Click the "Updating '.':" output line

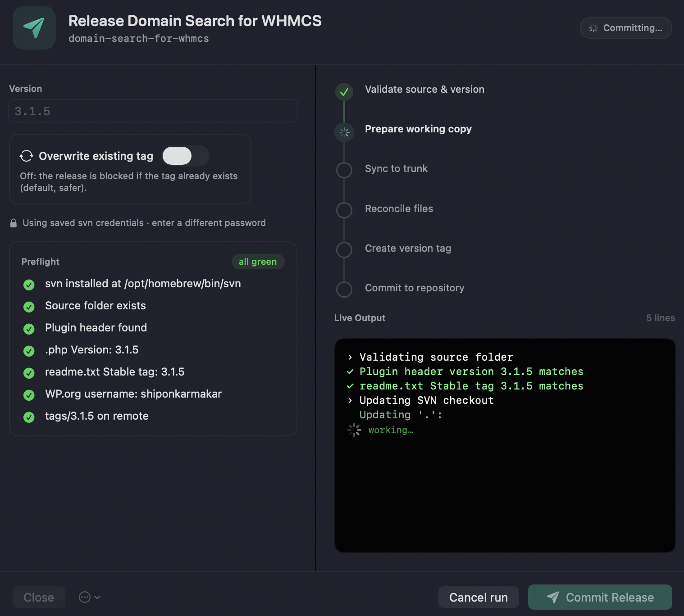point(401,415)
